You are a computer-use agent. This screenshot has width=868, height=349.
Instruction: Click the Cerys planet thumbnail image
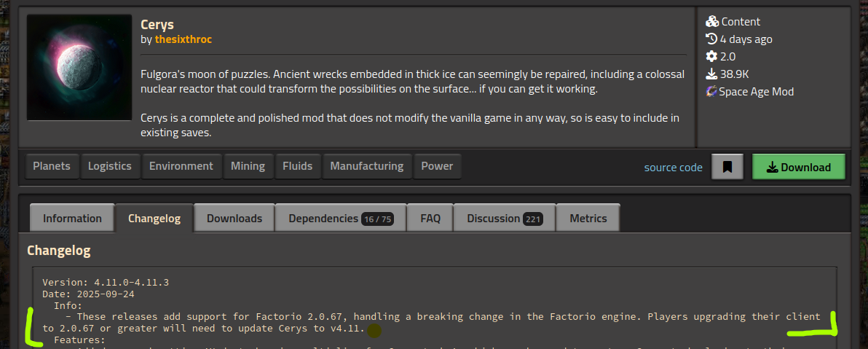[79, 68]
